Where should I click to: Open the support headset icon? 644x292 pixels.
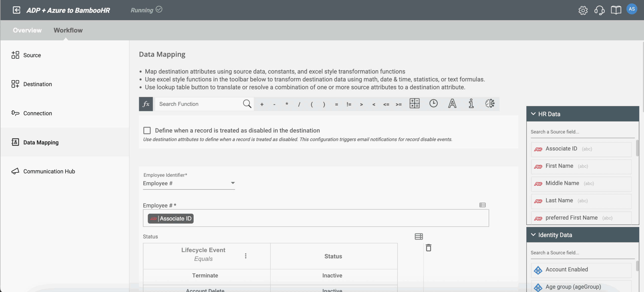pyautogui.click(x=599, y=10)
